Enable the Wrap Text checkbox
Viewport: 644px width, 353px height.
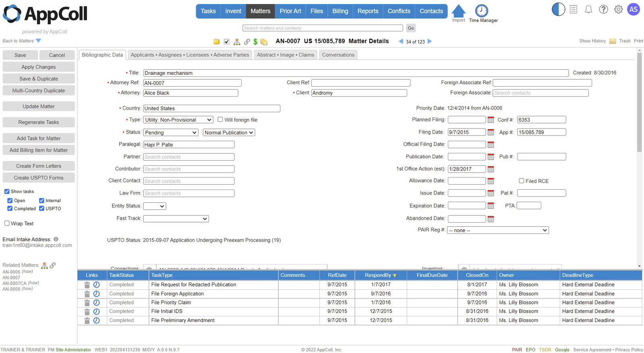coord(7,223)
